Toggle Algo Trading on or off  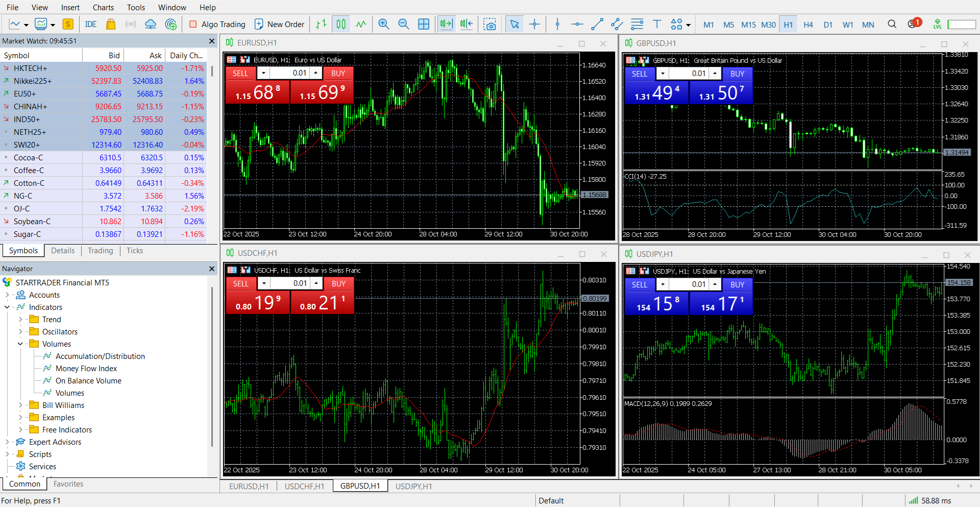click(x=217, y=24)
